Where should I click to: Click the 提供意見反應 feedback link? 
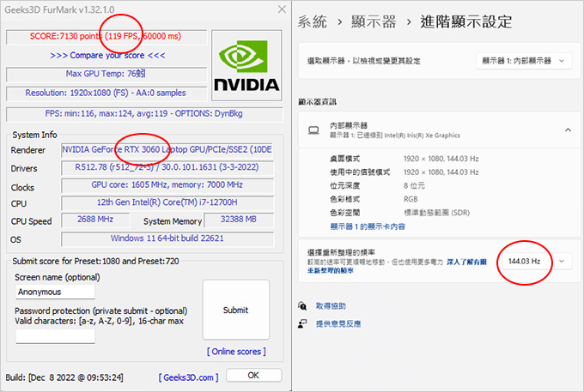coord(338,323)
